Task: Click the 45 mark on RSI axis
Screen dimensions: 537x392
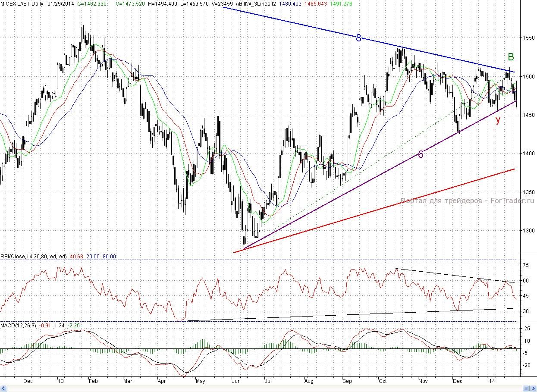Action: pos(526,296)
